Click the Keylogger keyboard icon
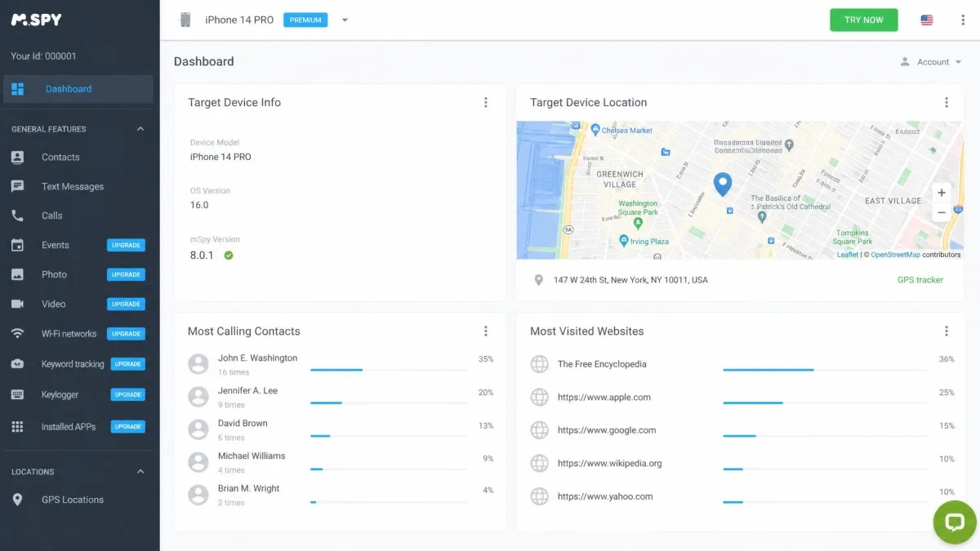Viewport: 980px width, 551px height. (x=17, y=394)
